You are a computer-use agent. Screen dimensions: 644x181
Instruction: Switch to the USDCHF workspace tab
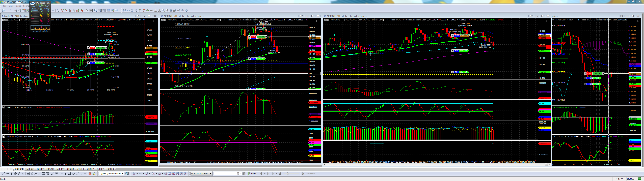80,169
